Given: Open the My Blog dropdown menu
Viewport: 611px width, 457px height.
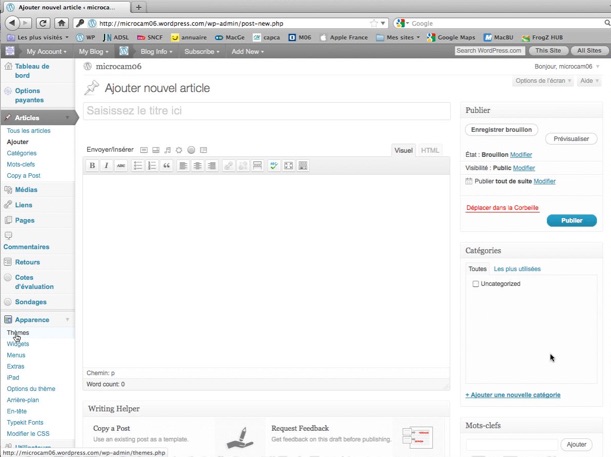Looking at the screenshot, I should click(94, 51).
